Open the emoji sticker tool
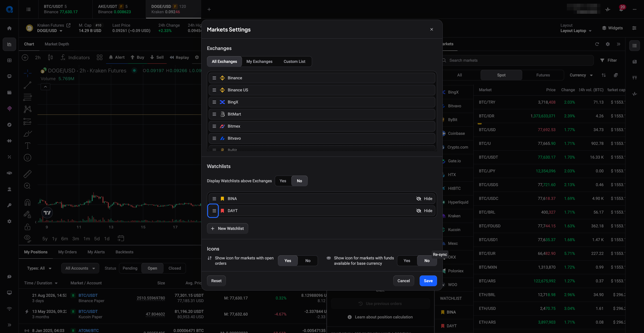Screen dimensions: 644x333 tap(28, 157)
